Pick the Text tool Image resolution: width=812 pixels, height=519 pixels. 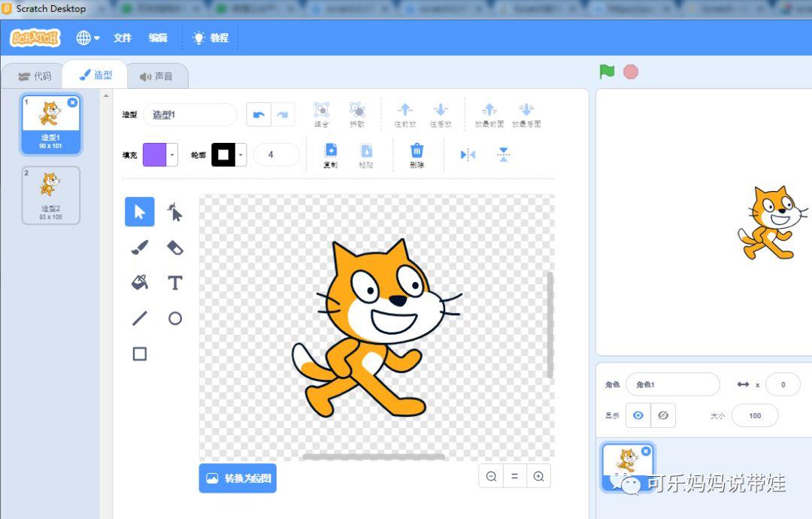pos(174,282)
